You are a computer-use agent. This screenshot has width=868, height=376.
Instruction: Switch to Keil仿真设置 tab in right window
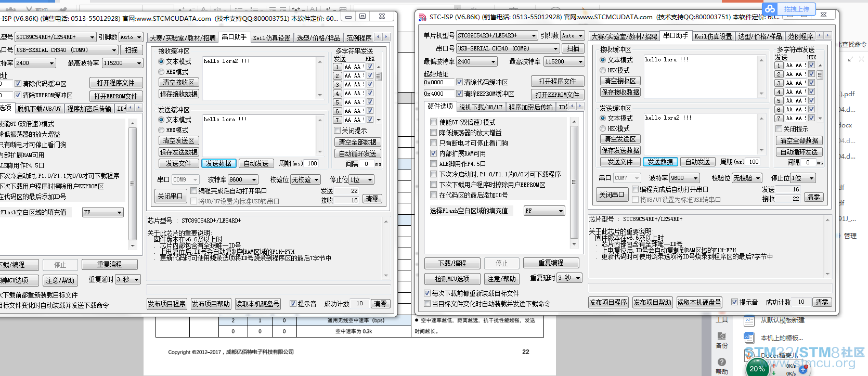pos(713,36)
